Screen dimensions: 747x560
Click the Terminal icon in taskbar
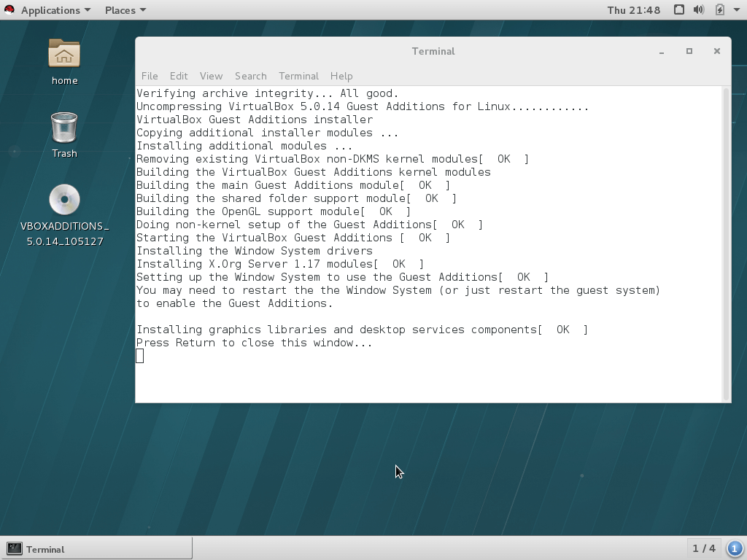(x=15, y=548)
